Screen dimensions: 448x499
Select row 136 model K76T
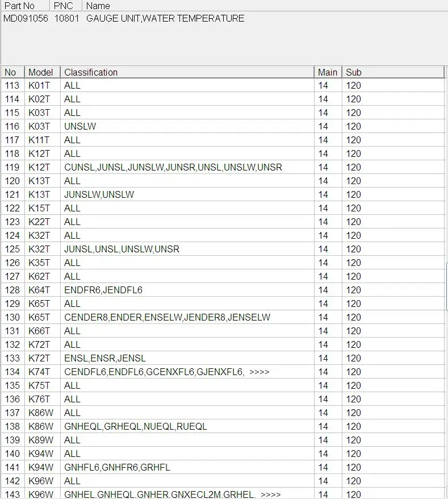[x=39, y=399]
